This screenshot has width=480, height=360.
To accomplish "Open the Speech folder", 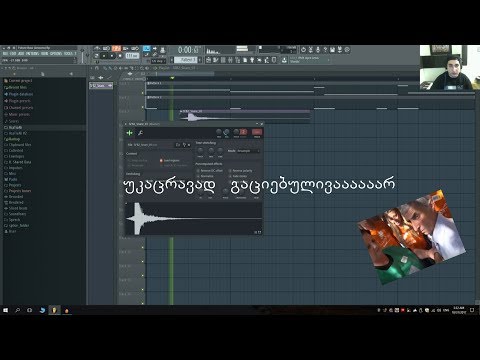I will 12,220.
